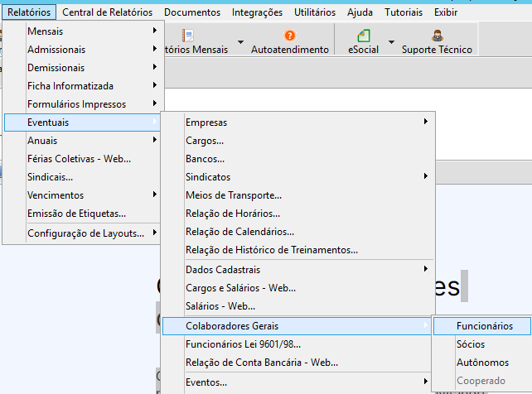Expand dropdown arrow beside eSocial
Image resolution: width=532 pixels, height=394 pixels.
click(x=391, y=42)
